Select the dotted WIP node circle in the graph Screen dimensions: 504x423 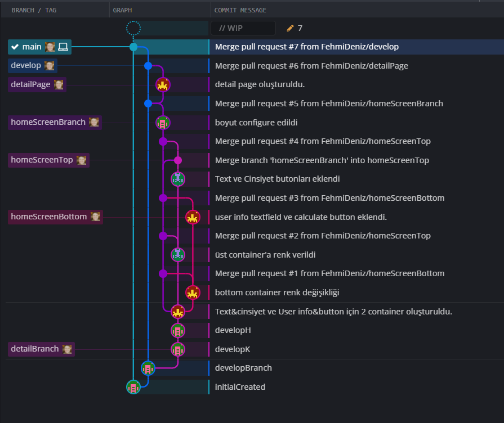[133, 28]
